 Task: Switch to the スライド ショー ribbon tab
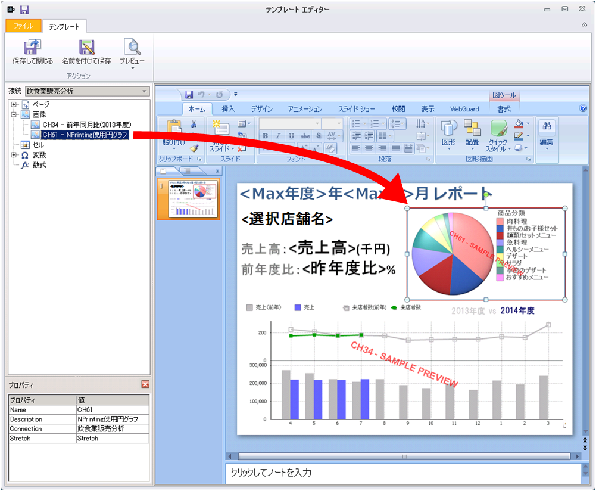[x=357, y=109]
